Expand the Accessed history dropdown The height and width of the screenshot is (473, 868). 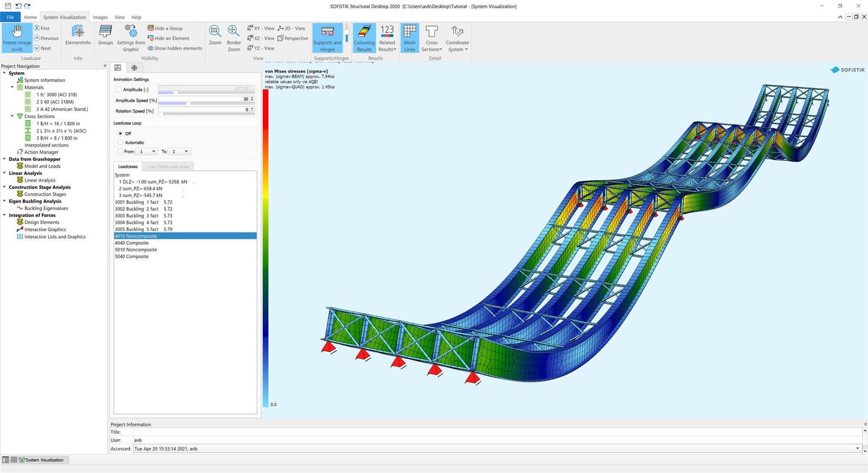tap(858, 449)
